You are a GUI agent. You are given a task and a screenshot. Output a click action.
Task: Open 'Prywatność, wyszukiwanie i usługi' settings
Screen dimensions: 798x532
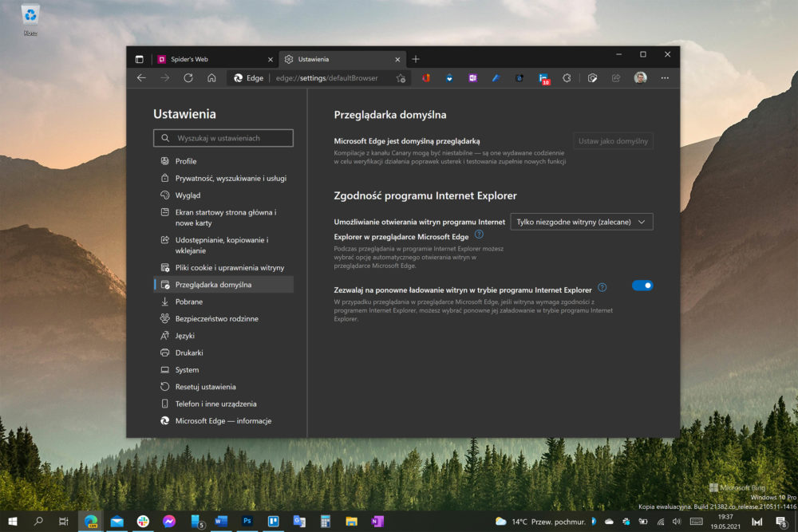pyautogui.click(x=223, y=178)
